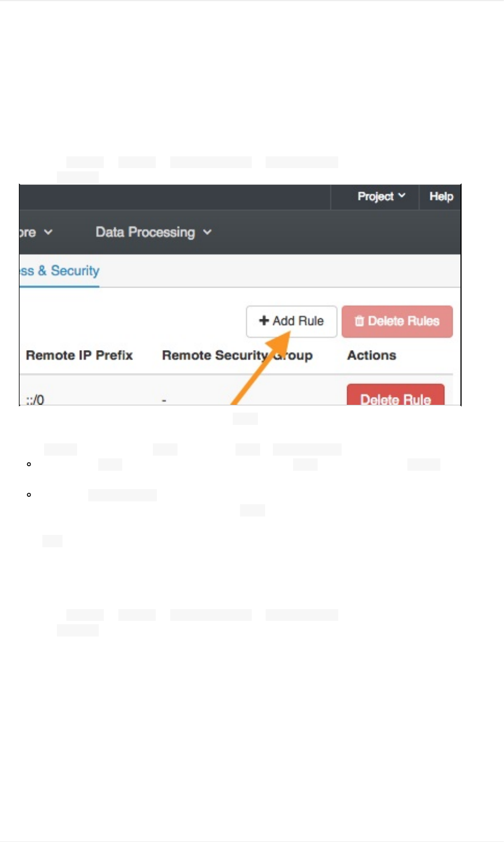504x842 pixels.
Task: Click the dash in Remote Security Group column
Action: (x=164, y=400)
